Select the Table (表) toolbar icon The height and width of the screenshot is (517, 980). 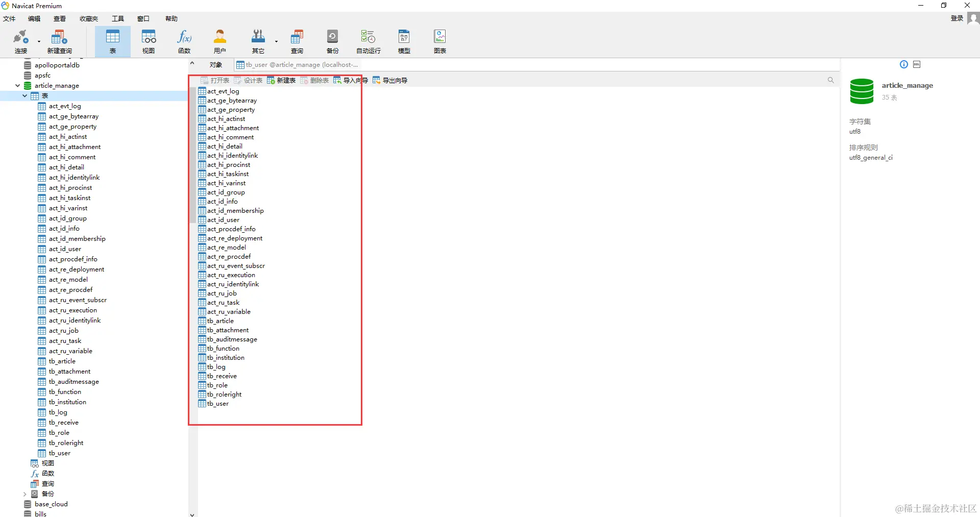coord(113,41)
